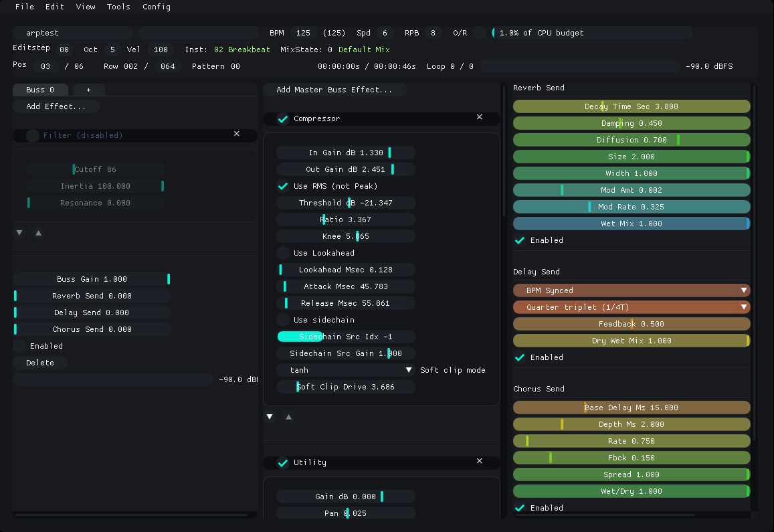Click the down arrow to move Compressor lower
Viewport: 774px width, 532px height.
coord(270,416)
